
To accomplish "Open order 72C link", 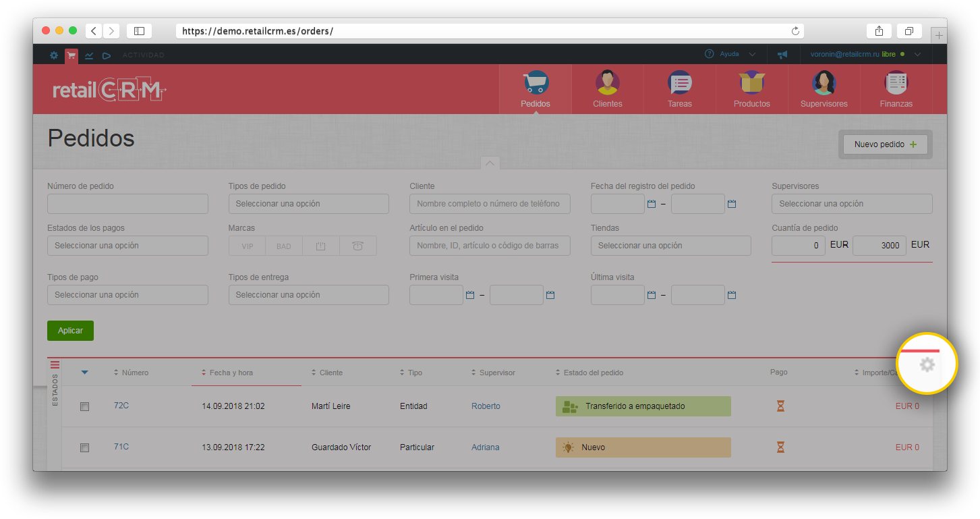I will (x=121, y=406).
